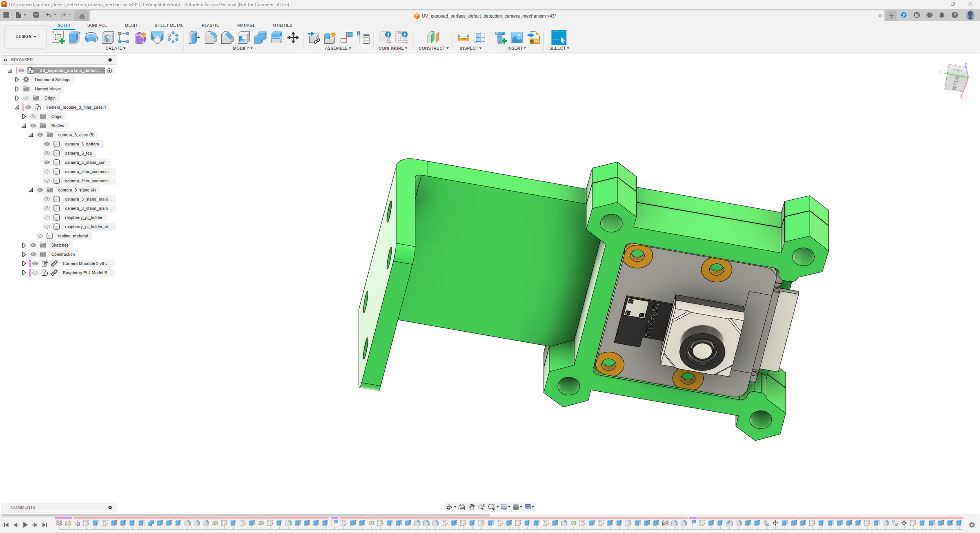Choose the Hole tool icon

point(107,38)
